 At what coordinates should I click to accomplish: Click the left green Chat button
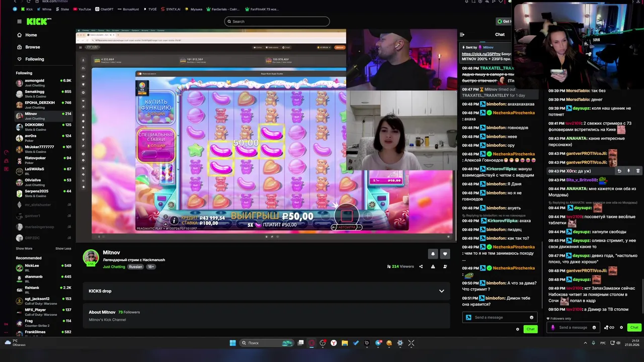(x=530, y=329)
